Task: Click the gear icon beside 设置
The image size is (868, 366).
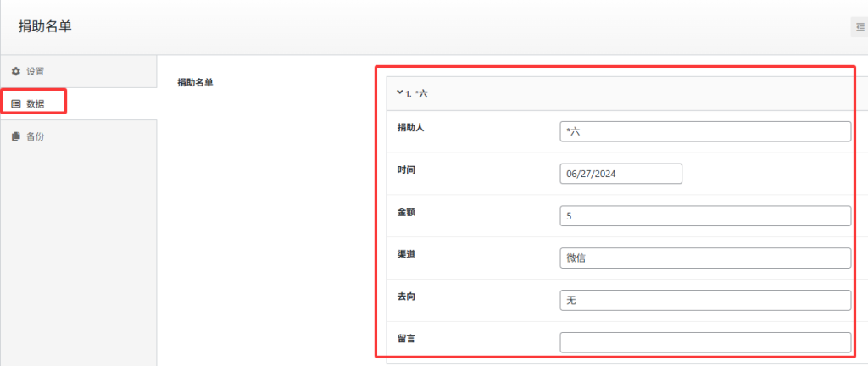Action: tap(15, 71)
